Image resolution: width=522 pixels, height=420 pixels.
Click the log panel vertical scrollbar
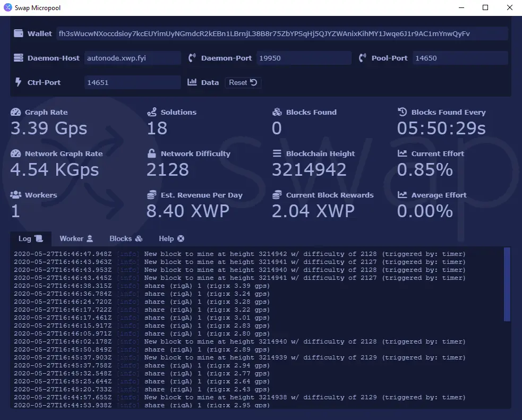pos(507,284)
